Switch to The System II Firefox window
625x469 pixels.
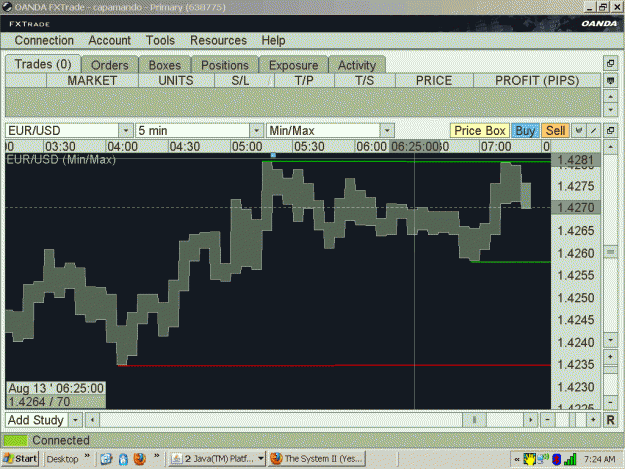[x=317, y=459]
